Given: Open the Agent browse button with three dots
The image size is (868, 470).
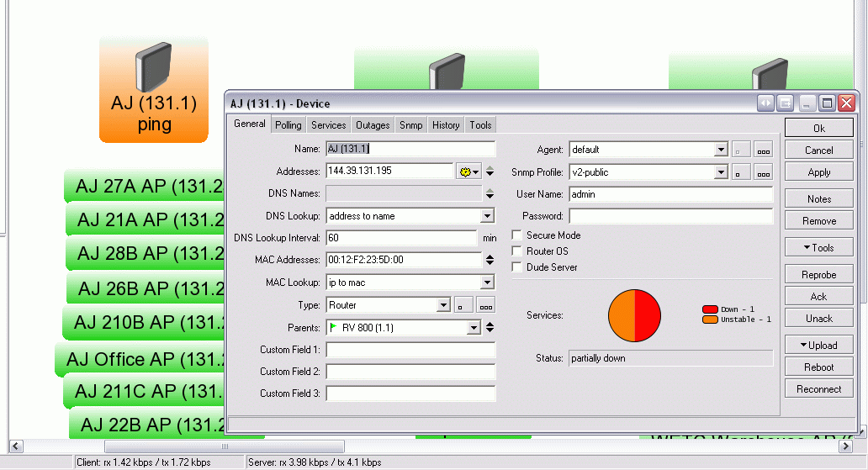Looking at the screenshot, I should [x=764, y=150].
